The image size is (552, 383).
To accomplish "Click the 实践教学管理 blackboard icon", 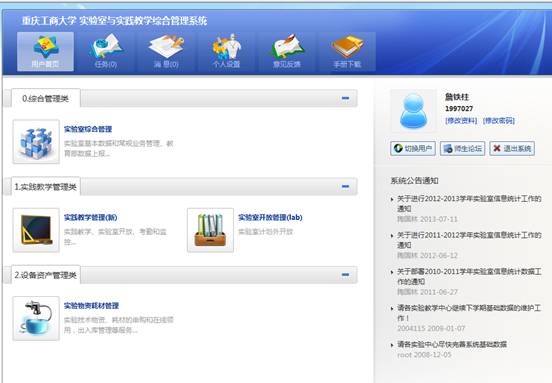I will pos(36,230).
